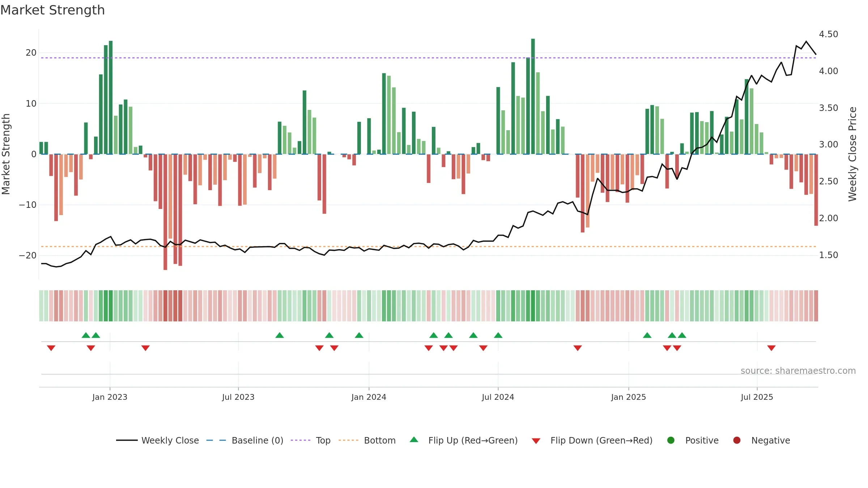This screenshot has width=868, height=488.
Task: Click the source: sharemaestro.com text
Action: [798, 371]
